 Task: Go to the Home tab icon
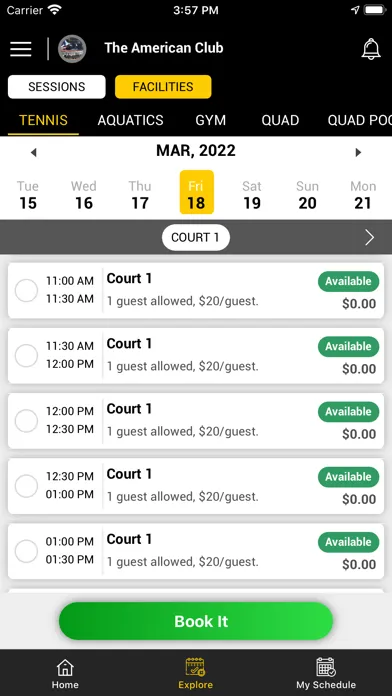[x=65, y=667]
